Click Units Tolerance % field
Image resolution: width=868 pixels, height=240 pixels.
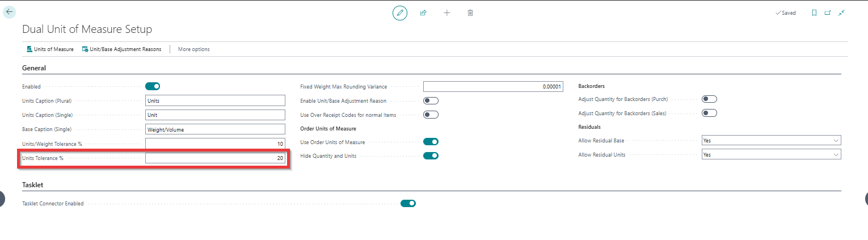tap(215, 158)
